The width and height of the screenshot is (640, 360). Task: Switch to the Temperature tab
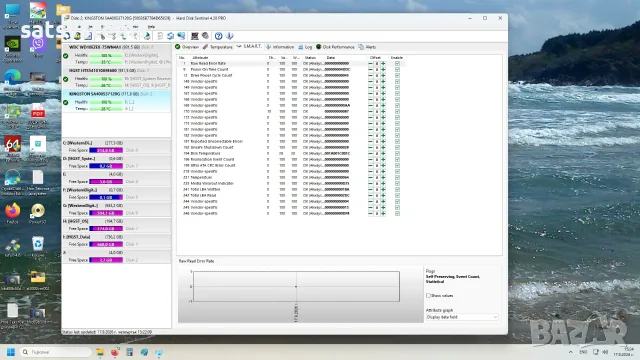[x=218, y=47]
